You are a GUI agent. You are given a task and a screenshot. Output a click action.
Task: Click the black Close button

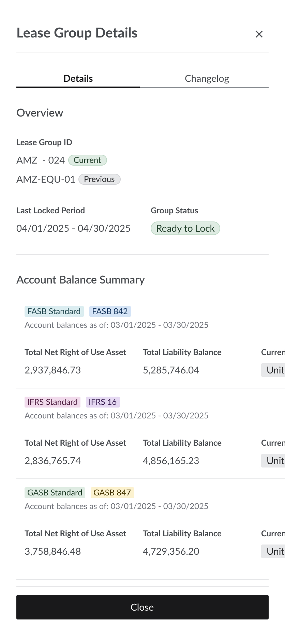pos(142,607)
